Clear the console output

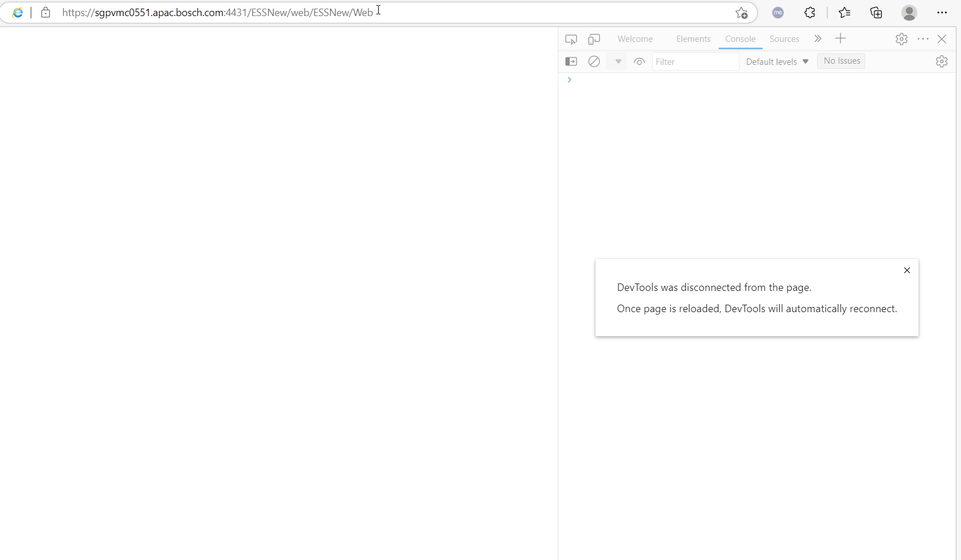pyautogui.click(x=594, y=61)
